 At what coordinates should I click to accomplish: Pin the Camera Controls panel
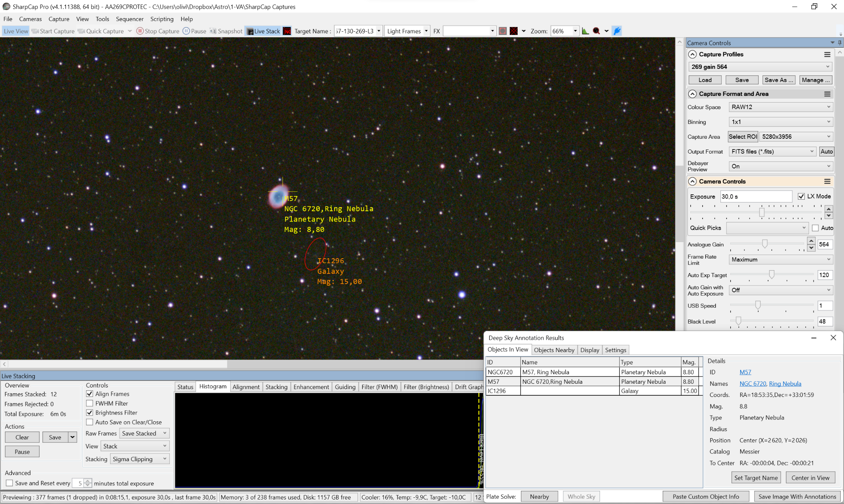[839, 43]
